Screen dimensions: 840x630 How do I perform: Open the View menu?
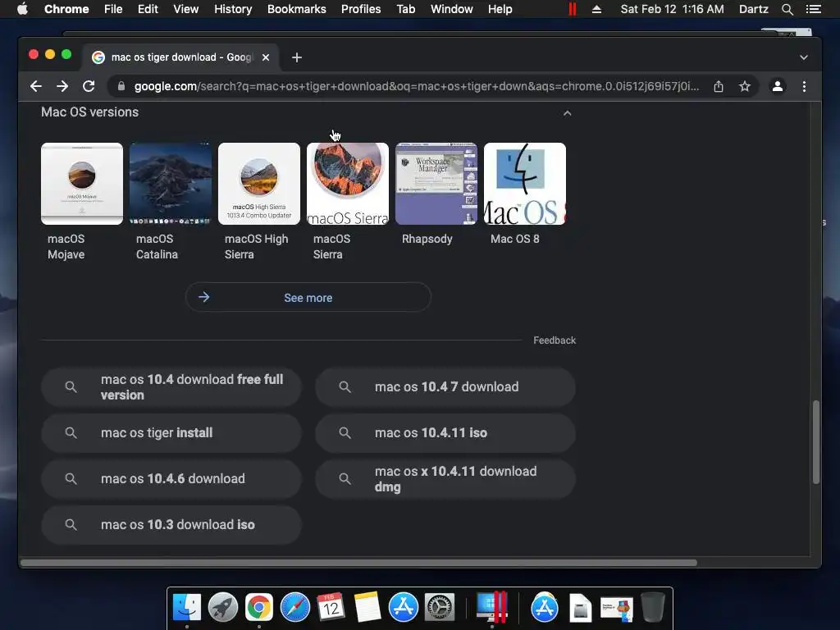pyautogui.click(x=186, y=9)
